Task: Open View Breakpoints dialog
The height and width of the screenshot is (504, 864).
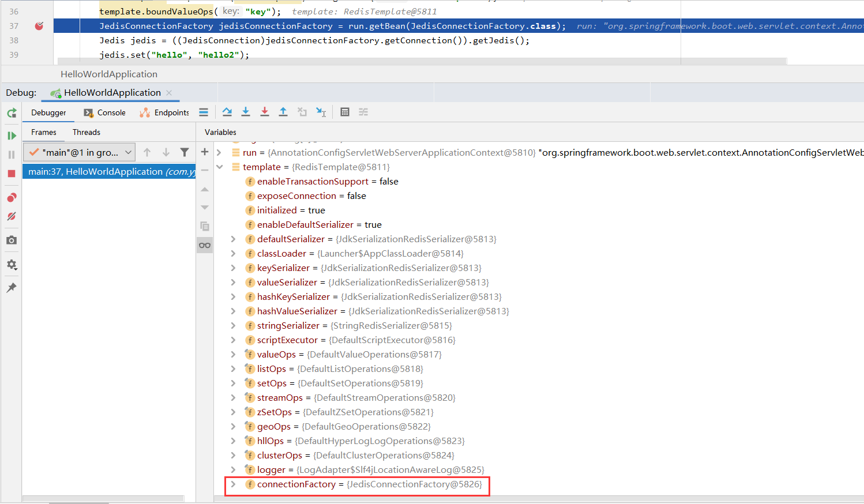Action: point(12,198)
